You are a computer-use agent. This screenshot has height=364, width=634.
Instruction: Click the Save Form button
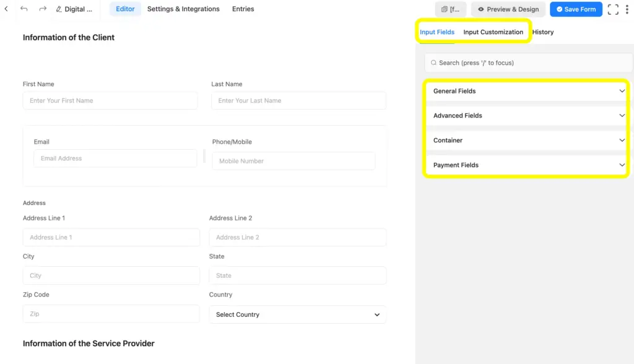coord(576,9)
